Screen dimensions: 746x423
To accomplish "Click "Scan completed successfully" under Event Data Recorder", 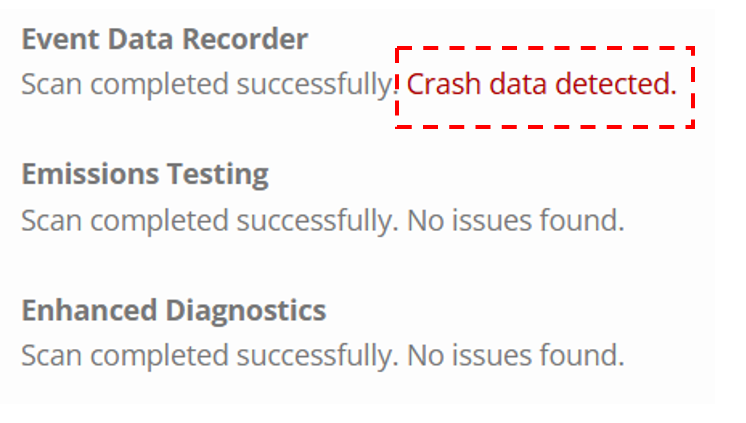I will pyautogui.click(x=210, y=86).
